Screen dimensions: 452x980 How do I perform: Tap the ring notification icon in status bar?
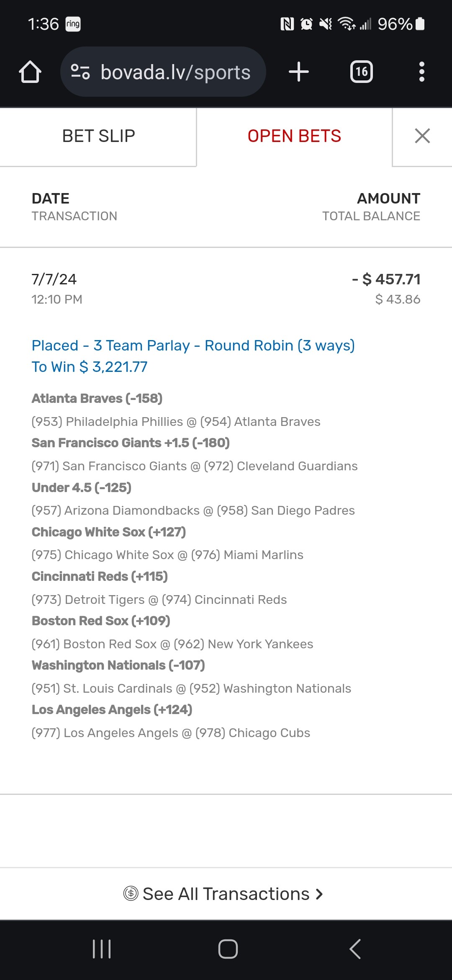pyautogui.click(x=73, y=24)
